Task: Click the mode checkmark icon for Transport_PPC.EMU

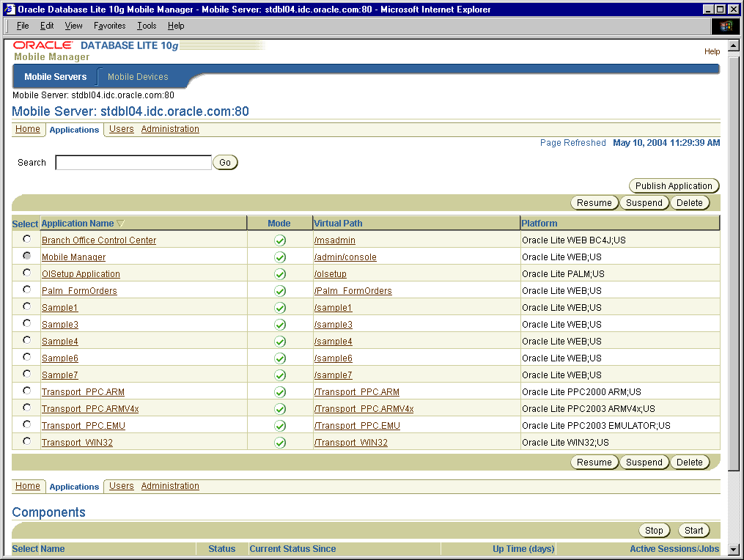Action: pyautogui.click(x=280, y=426)
